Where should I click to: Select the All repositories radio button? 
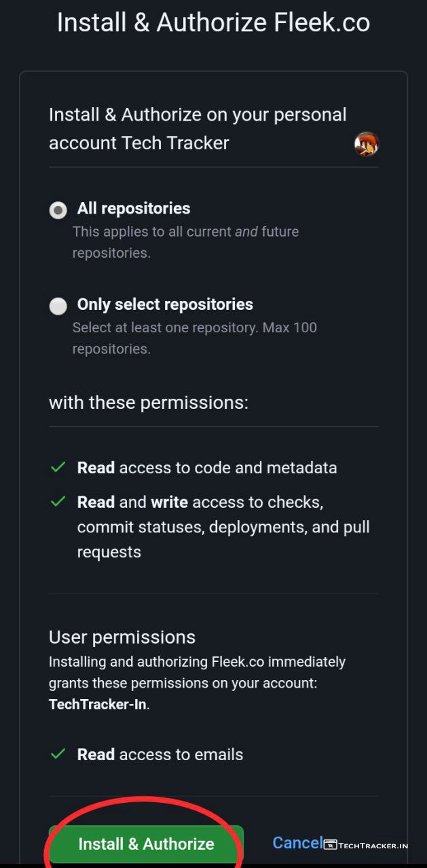pos(58,210)
